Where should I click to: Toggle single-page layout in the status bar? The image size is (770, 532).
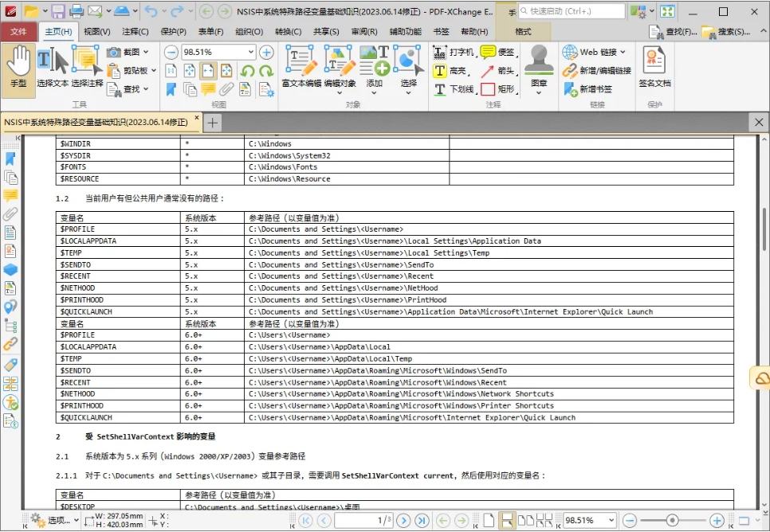click(488, 519)
